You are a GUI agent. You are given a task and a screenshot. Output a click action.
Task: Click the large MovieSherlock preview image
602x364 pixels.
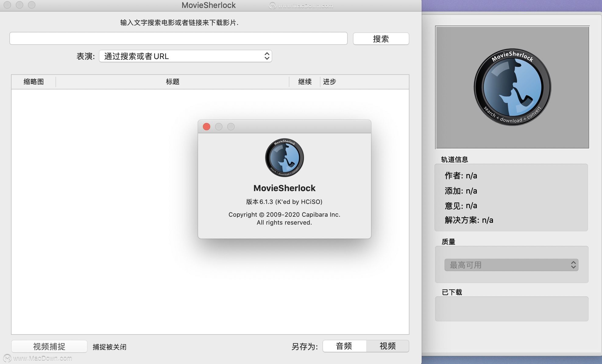(x=512, y=87)
